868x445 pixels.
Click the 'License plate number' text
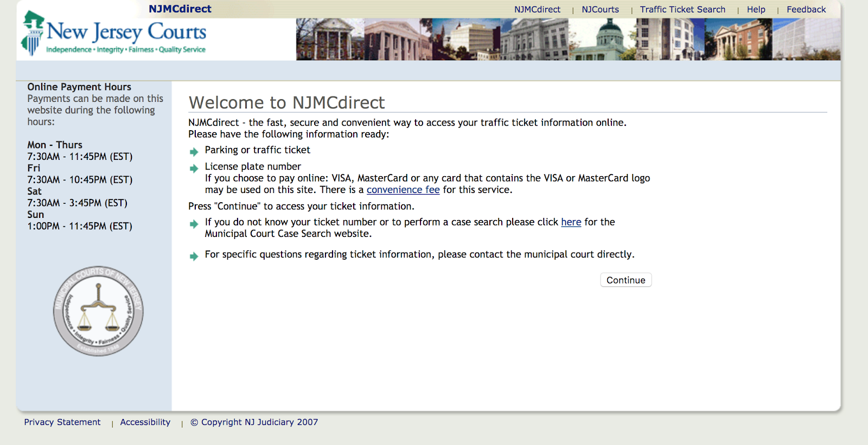pos(253,167)
